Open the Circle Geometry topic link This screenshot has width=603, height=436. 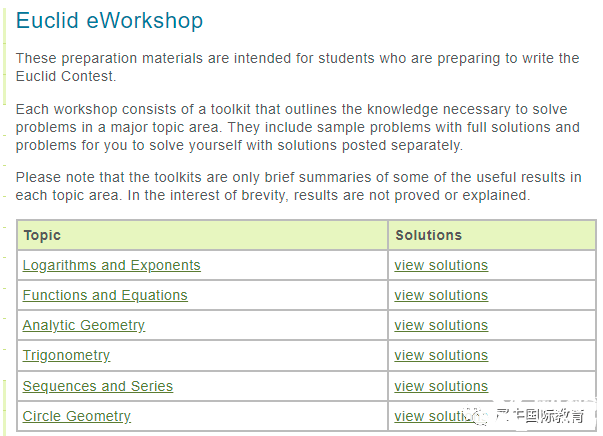(77, 416)
